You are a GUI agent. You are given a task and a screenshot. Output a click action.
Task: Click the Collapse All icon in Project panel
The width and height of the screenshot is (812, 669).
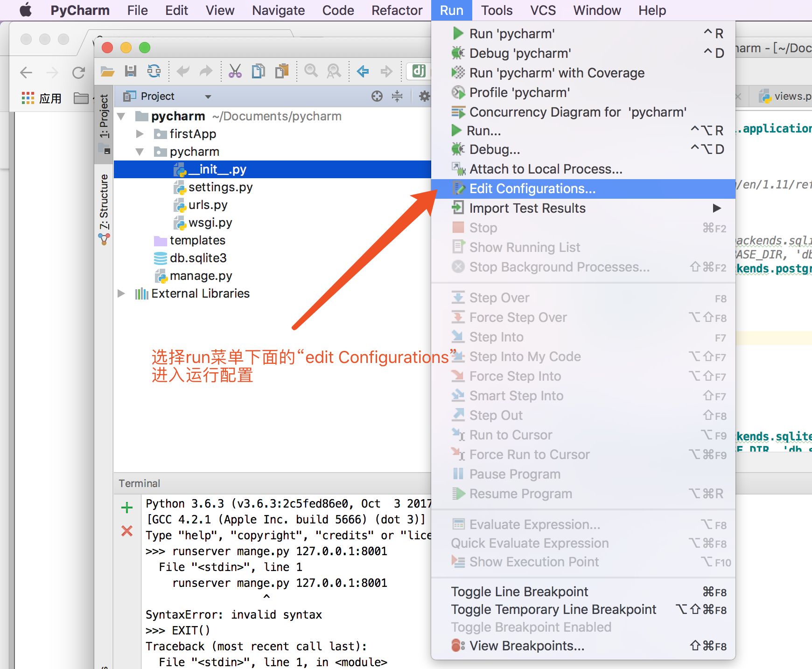(x=397, y=96)
